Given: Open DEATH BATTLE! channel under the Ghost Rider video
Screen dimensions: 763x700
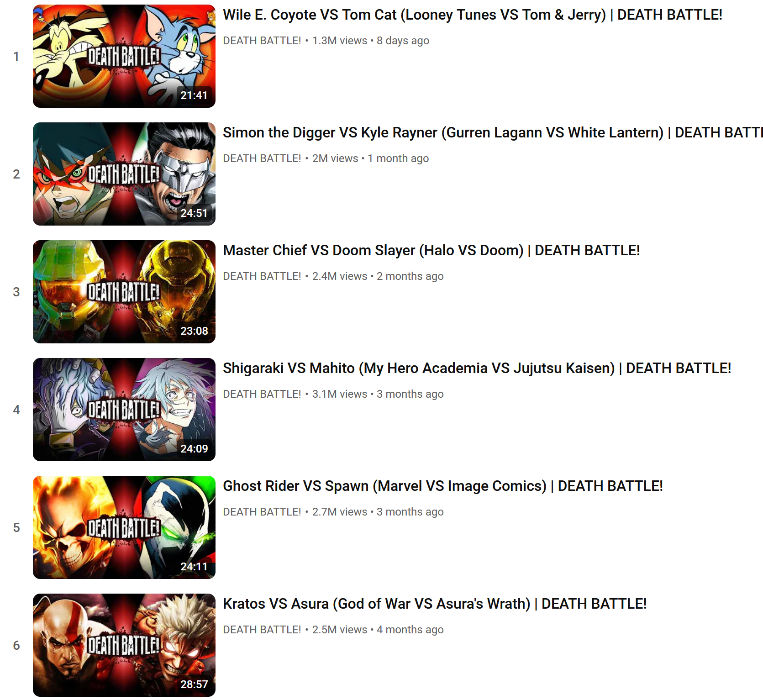Looking at the screenshot, I should pos(262,512).
